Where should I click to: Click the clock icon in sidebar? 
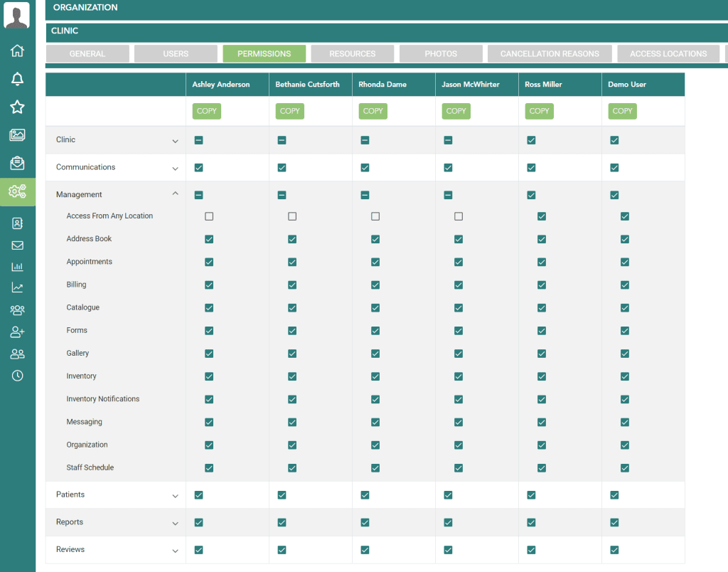click(x=17, y=376)
